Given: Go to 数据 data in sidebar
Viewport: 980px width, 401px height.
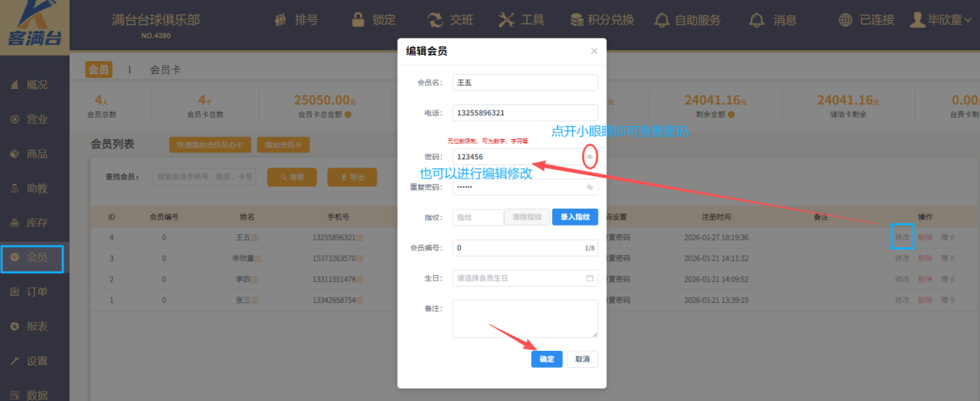Looking at the screenshot, I should (x=29, y=395).
